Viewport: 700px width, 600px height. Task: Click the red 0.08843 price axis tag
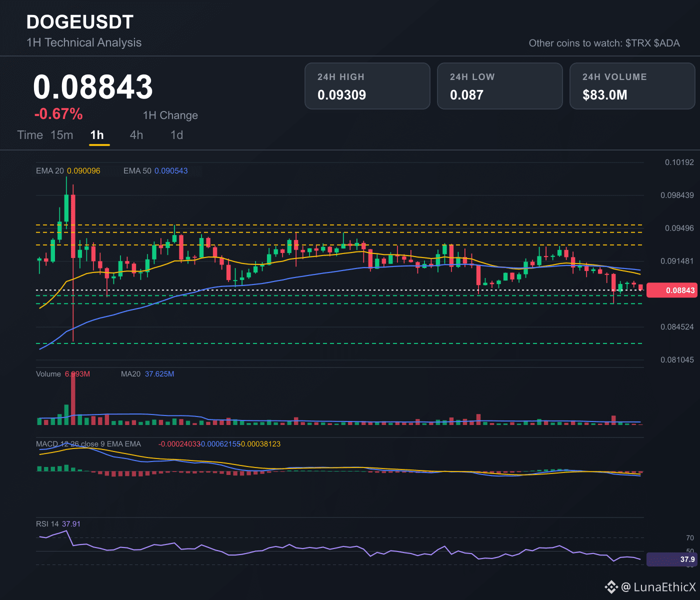pyautogui.click(x=671, y=290)
